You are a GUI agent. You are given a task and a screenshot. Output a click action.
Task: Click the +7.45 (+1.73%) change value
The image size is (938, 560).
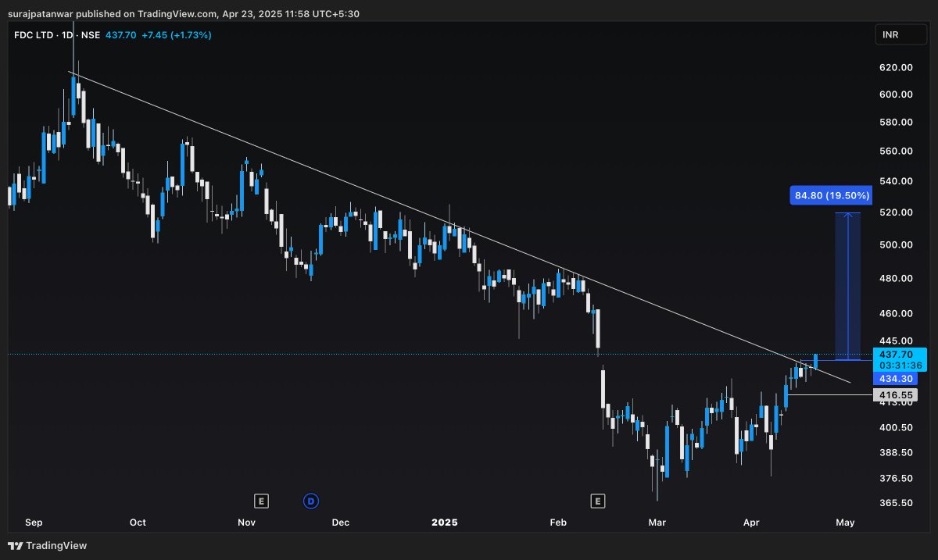click(x=178, y=35)
